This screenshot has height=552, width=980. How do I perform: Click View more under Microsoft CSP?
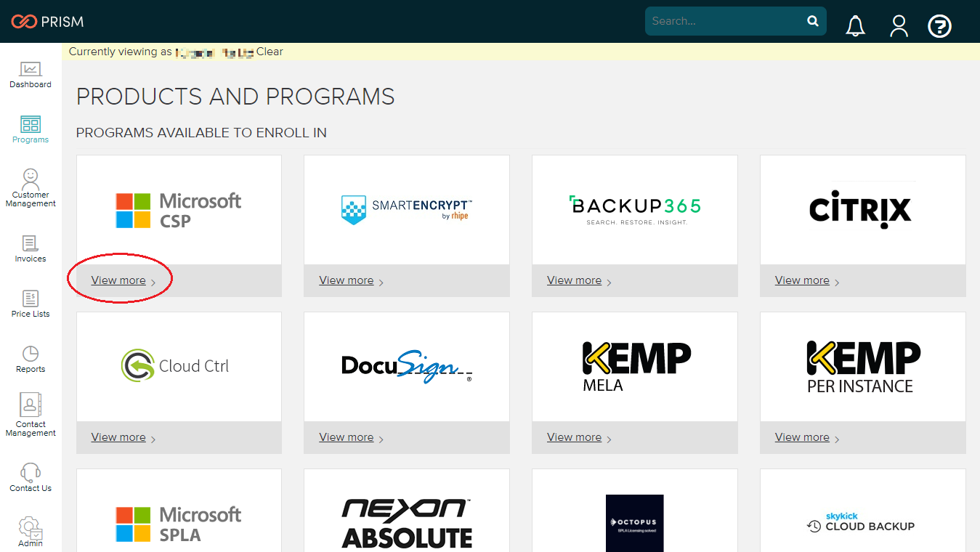click(118, 280)
